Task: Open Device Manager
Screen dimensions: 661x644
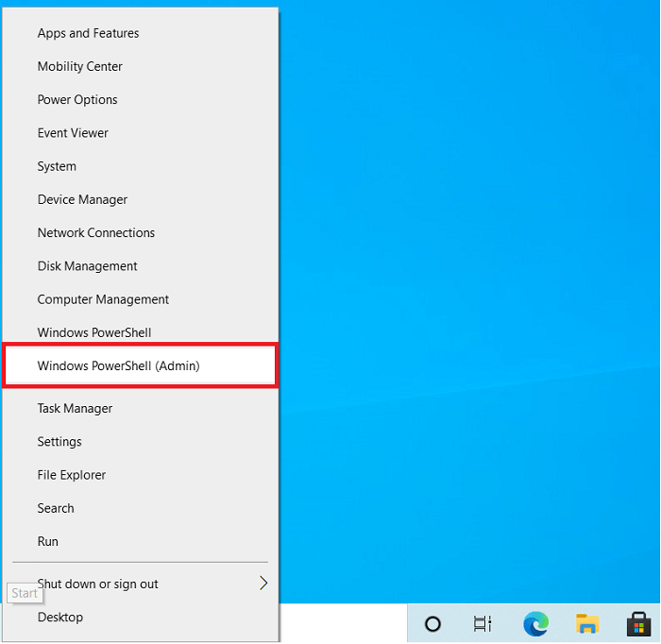Action: 141,199
